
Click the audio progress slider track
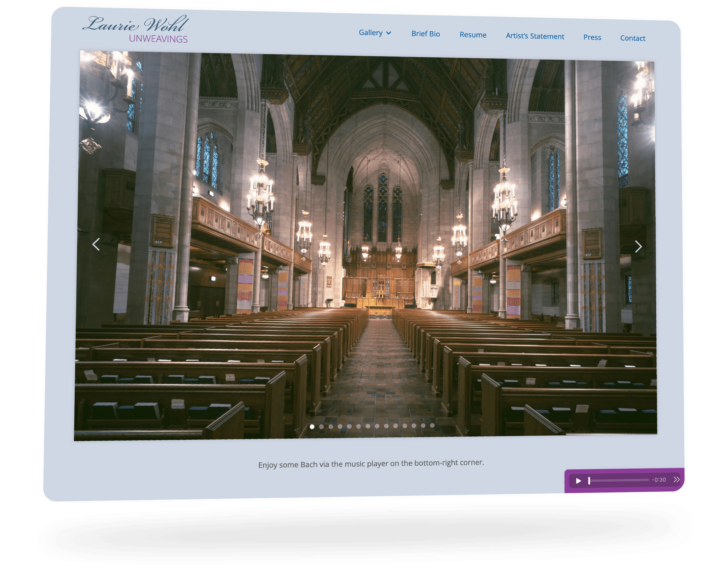click(620, 480)
